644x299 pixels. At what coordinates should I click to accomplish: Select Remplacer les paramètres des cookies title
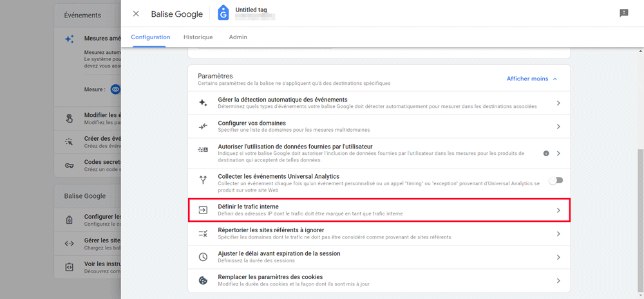pyautogui.click(x=270, y=277)
